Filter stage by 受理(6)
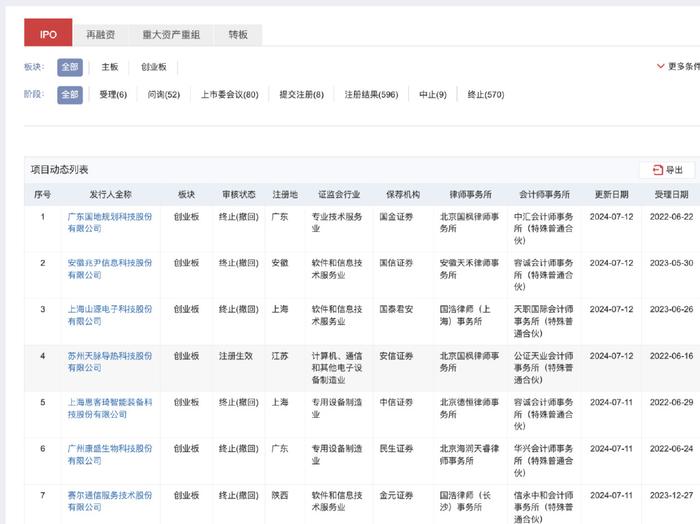Viewport: 700px width, 524px height. (113, 95)
